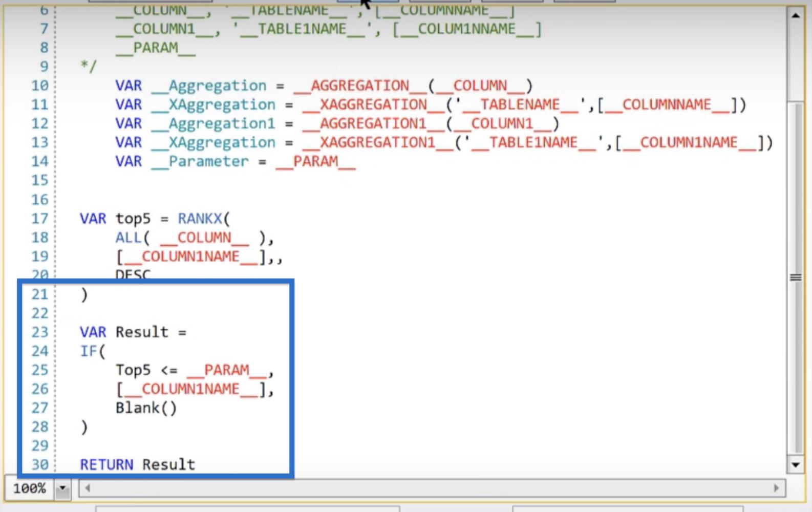Click the closing parenthesis on line 28
Image resolution: width=812 pixels, height=512 pixels.
[84, 427]
